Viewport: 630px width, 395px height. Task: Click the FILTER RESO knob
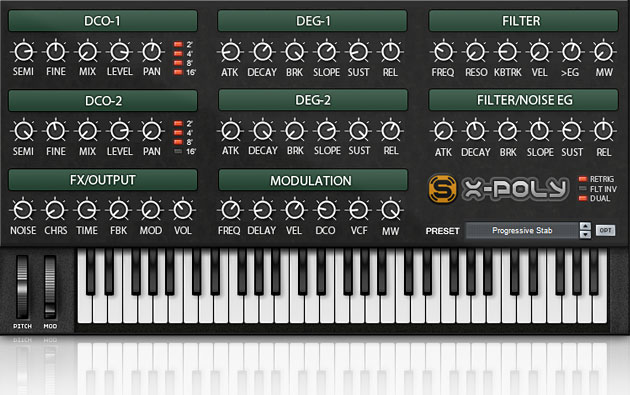(475, 52)
